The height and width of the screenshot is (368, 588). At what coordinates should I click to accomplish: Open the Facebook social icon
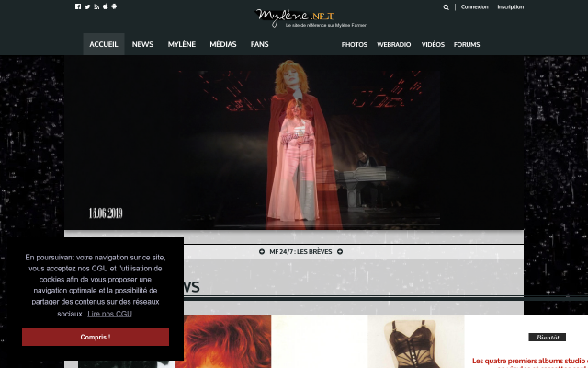[78, 6]
